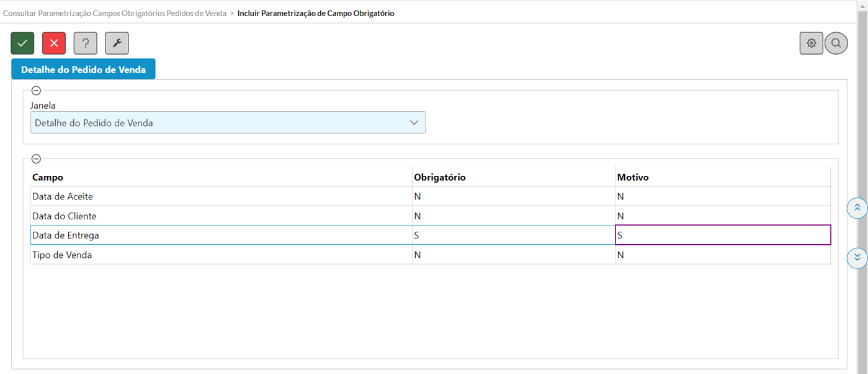The image size is (868, 374).
Task: Click the Campo column header
Action: pyautogui.click(x=221, y=177)
